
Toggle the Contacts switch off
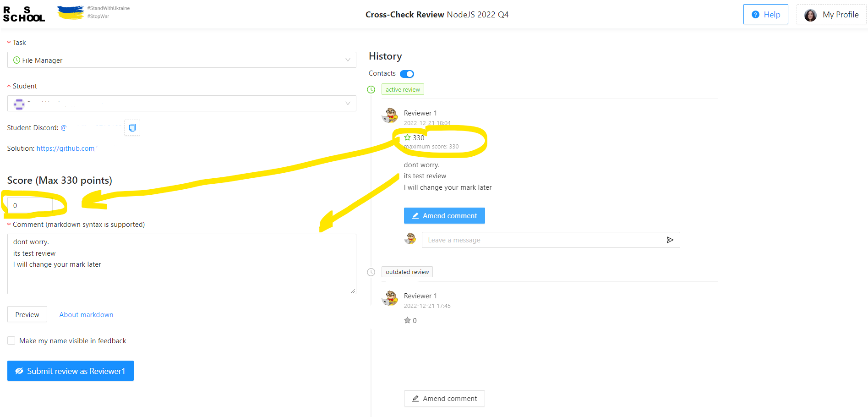click(x=407, y=74)
